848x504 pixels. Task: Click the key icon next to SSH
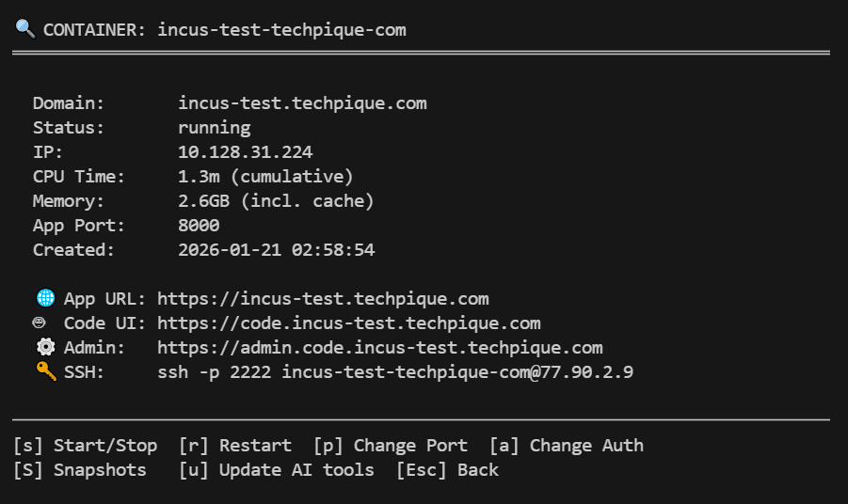45,372
